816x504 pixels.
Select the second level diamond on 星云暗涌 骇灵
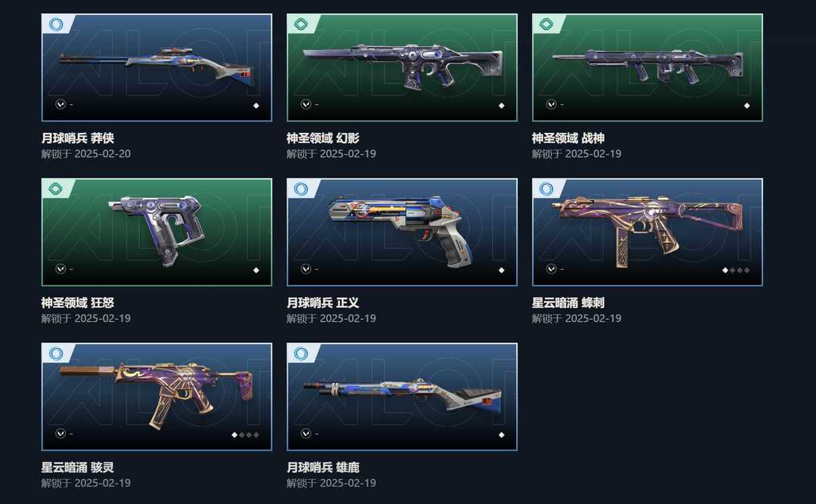pos(242,434)
